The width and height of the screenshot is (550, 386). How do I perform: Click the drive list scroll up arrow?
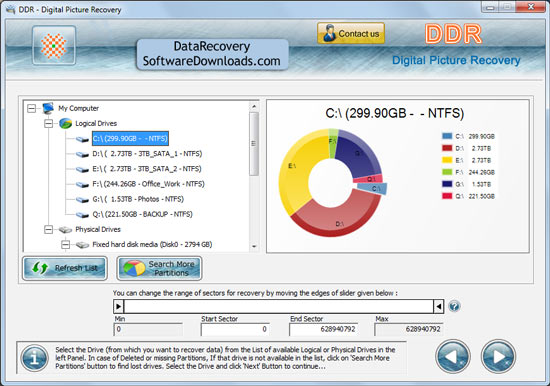(254, 106)
